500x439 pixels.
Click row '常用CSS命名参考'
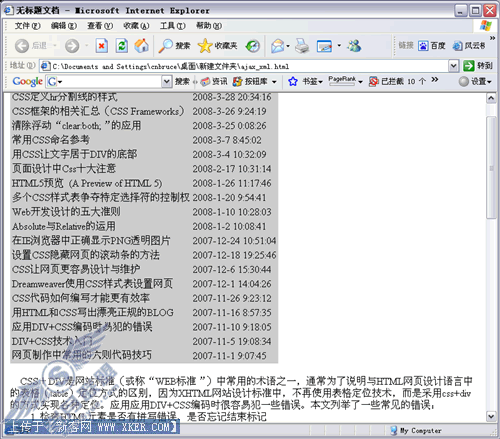click(144, 140)
